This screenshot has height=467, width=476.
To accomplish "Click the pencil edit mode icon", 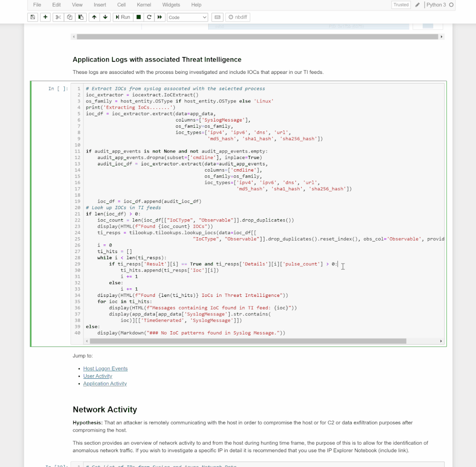I will 417,5.
